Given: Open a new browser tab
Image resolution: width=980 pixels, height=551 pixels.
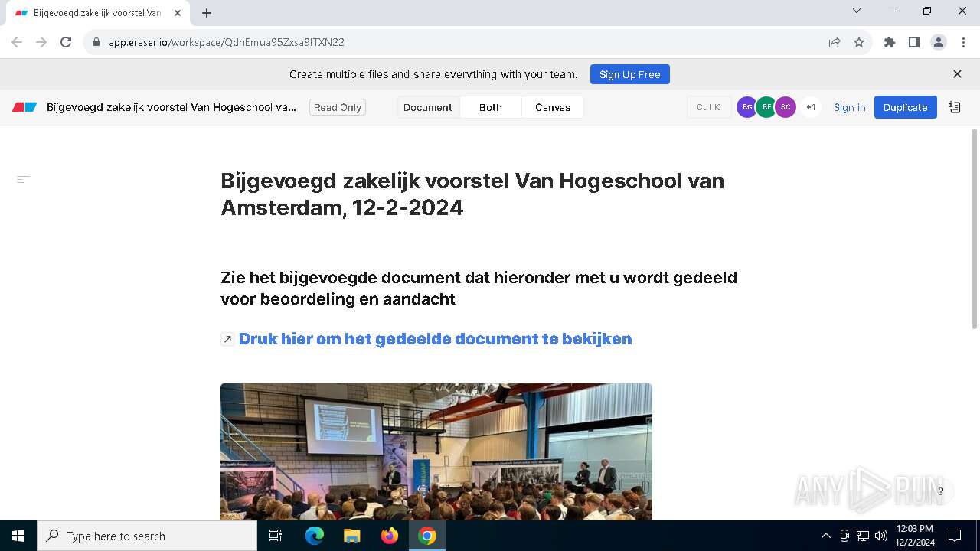Looking at the screenshot, I should (x=207, y=13).
